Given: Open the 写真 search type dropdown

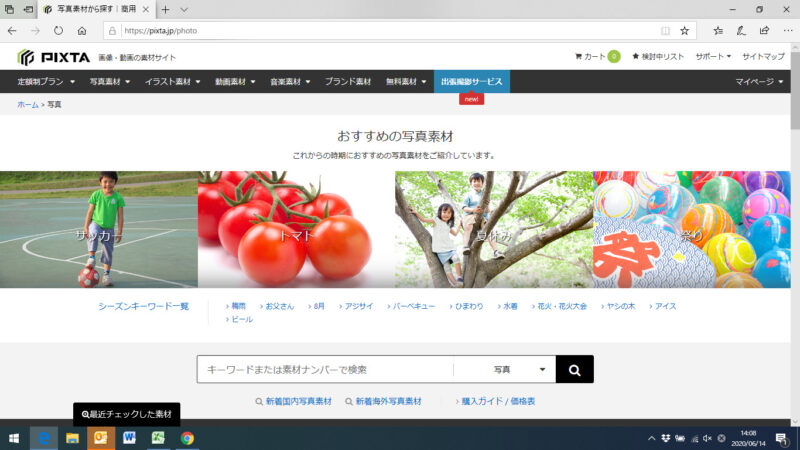Looking at the screenshot, I should tap(520, 369).
